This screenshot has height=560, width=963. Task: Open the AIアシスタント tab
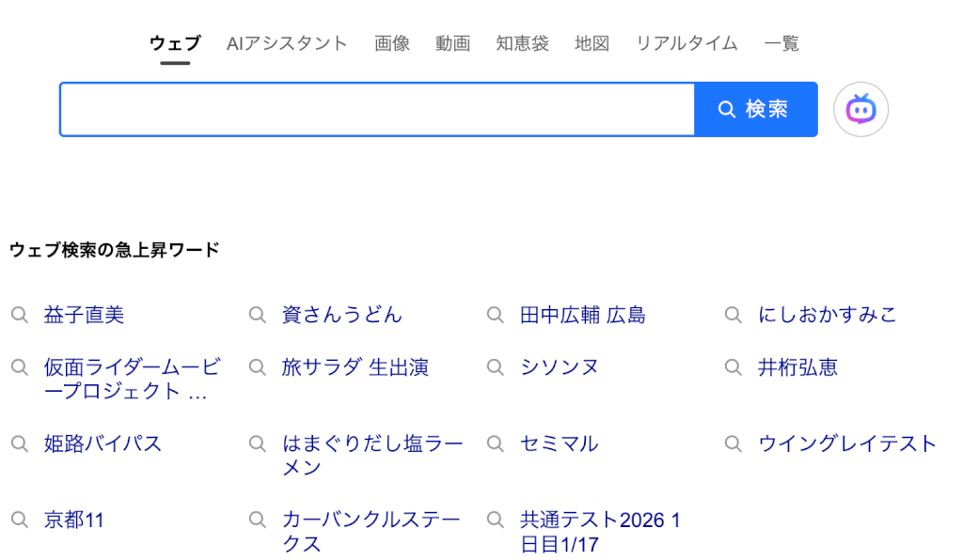coord(286,42)
